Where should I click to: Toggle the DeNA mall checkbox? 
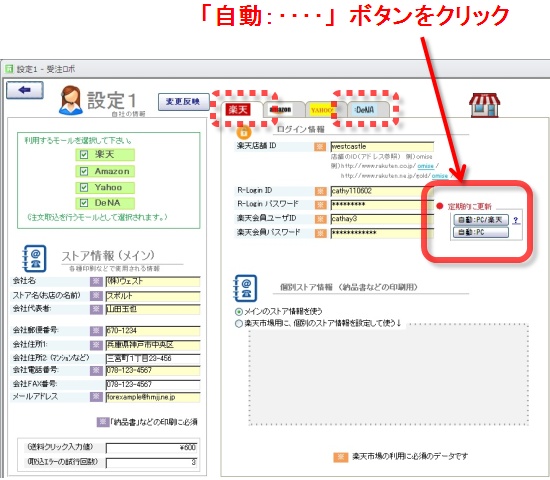pos(84,203)
